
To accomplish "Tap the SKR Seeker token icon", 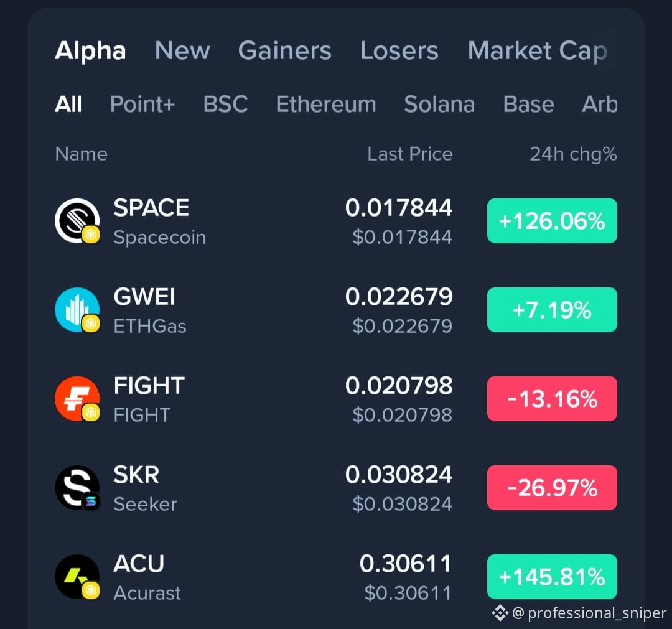I will pos(77,488).
